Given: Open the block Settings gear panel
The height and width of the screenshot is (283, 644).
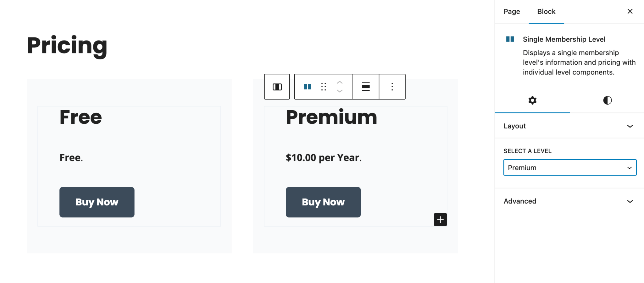Looking at the screenshot, I should click(532, 100).
